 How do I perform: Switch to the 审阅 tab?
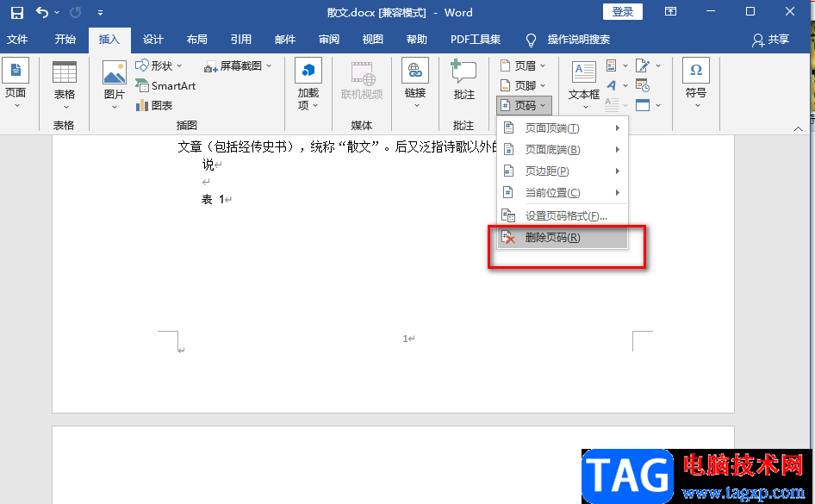tap(328, 40)
